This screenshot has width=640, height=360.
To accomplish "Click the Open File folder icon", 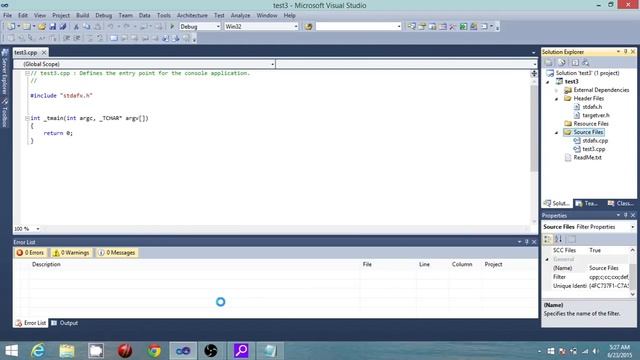I will (42, 27).
